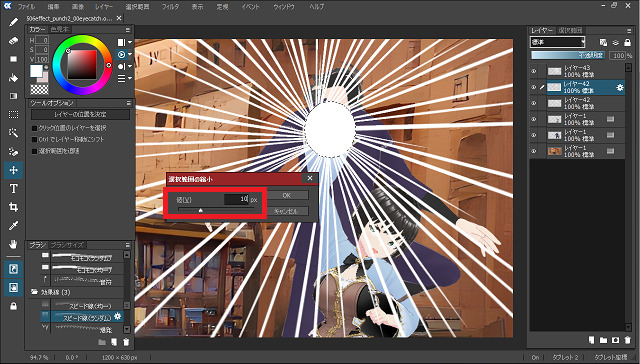Click the layer opacity field showing 100
Screen dimensions: 640x364
point(617,55)
